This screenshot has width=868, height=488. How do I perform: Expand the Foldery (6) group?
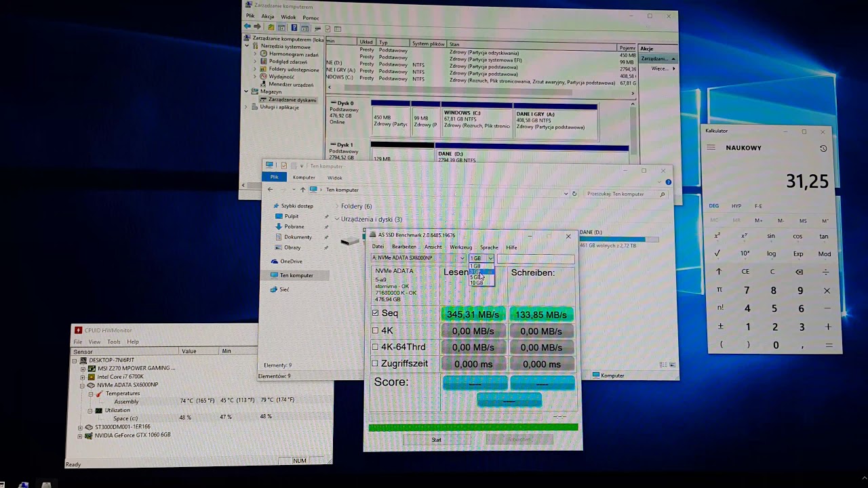[x=337, y=206]
